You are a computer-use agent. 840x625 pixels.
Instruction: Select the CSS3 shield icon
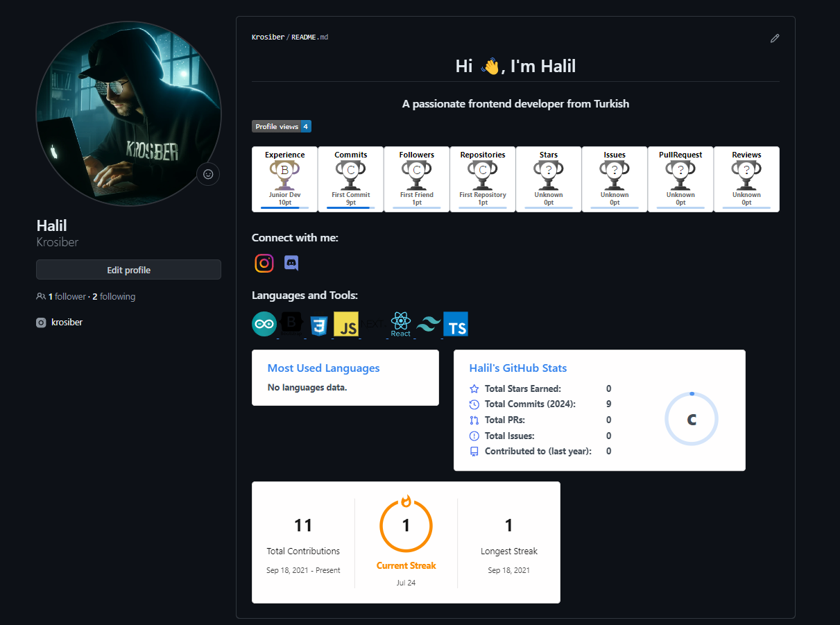point(318,325)
